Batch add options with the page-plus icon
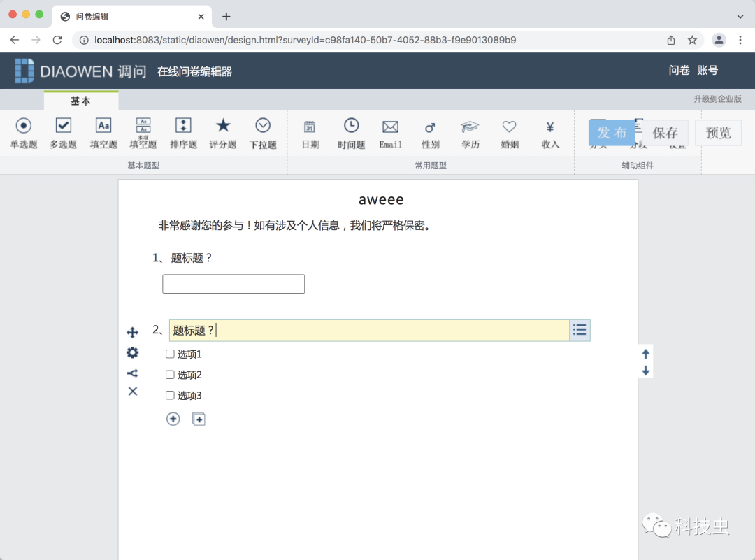Image resolution: width=755 pixels, height=560 pixels. [x=199, y=419]
